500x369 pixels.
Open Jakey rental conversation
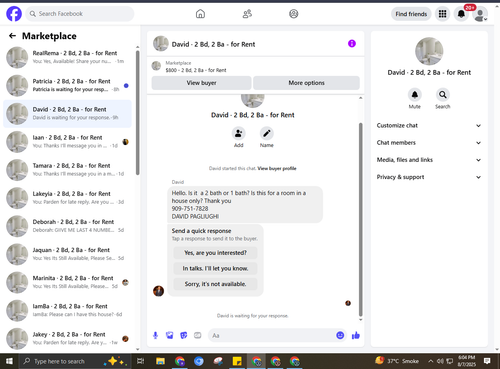click(67, 338)
